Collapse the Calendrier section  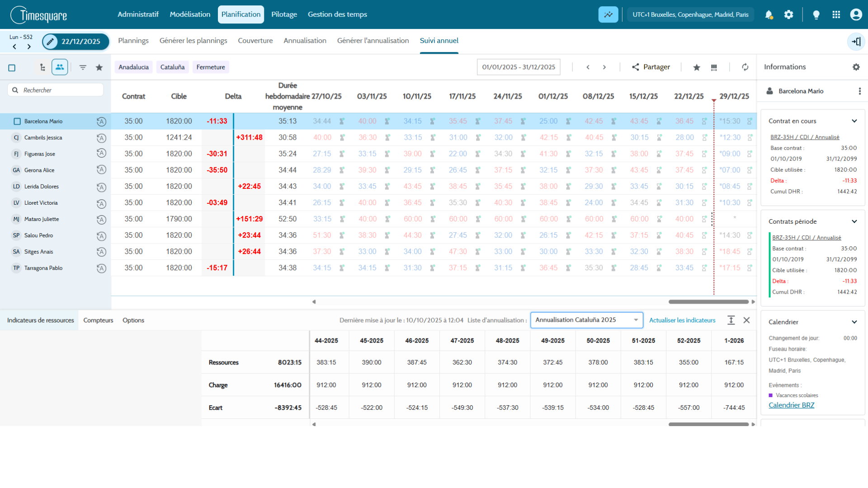(x=854, y=322)
